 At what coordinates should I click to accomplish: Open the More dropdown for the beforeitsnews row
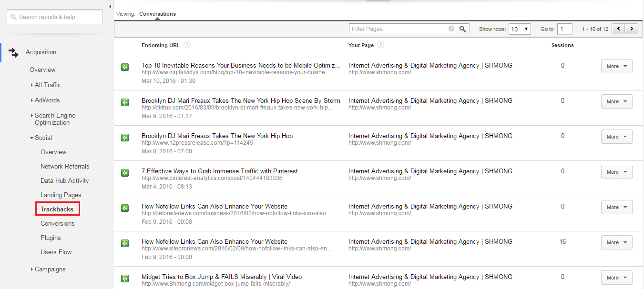[617, 207]
